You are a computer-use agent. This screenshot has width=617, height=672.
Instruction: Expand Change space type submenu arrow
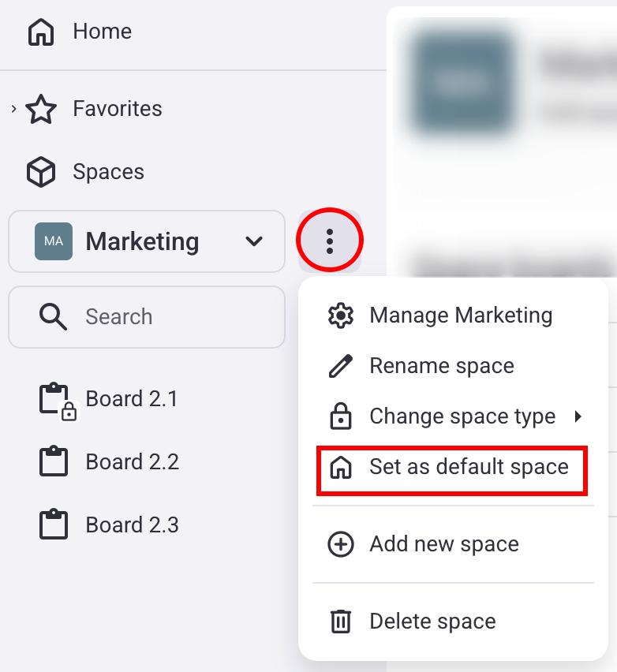pos(578,416)
